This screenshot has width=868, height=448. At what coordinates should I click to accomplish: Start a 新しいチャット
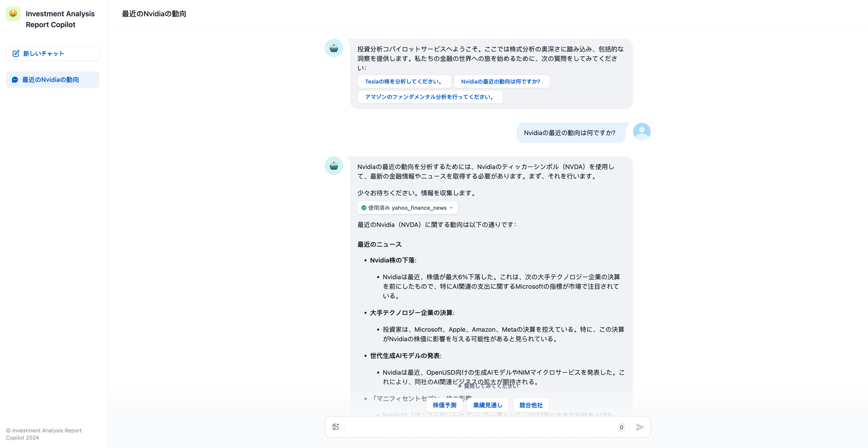tap(53, 54)
